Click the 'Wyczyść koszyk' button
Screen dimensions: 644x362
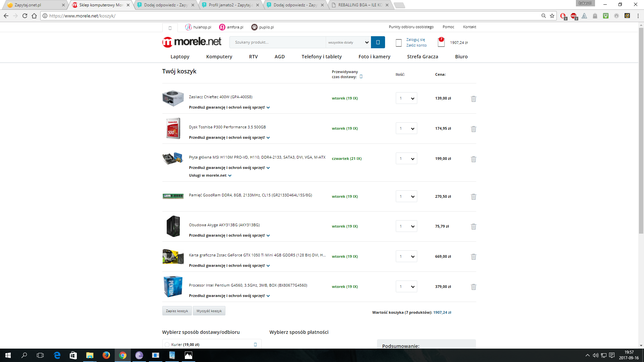pos(209,311)
